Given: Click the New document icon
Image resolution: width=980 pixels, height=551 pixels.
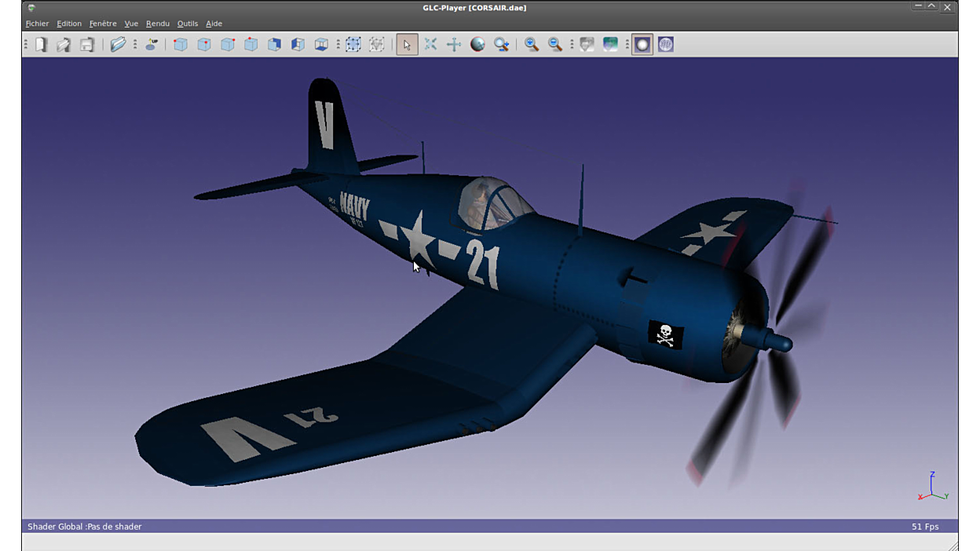Looking at the screenshot, I should (x=41, y=45).
